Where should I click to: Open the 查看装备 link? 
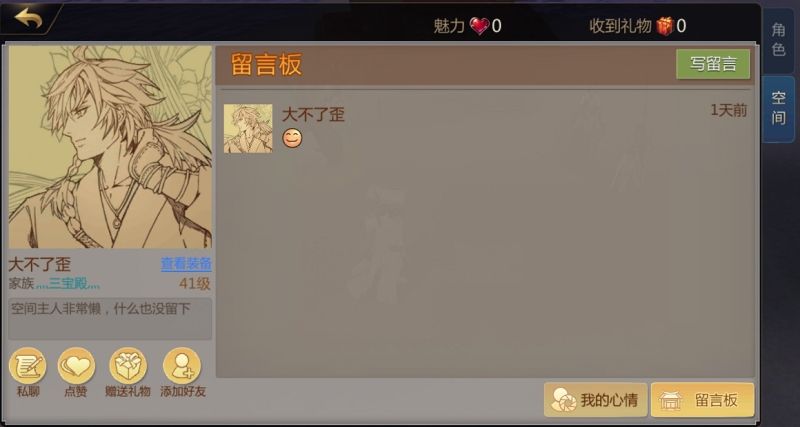(x=186, y=264)
